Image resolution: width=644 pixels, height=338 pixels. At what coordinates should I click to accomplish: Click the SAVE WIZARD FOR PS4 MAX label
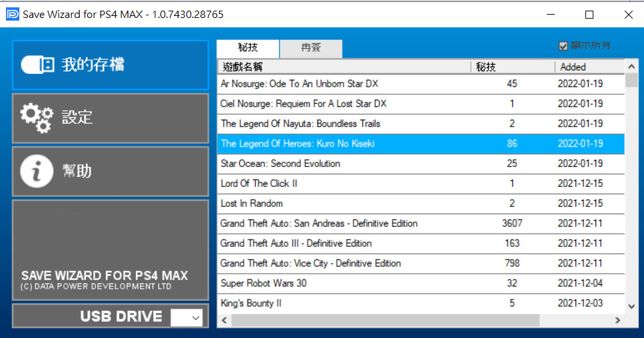click(x=105, y=275)
